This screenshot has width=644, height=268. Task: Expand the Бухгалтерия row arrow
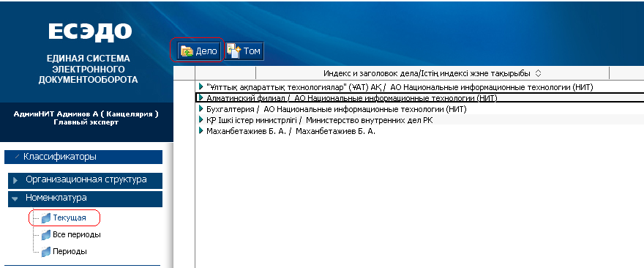201,109
